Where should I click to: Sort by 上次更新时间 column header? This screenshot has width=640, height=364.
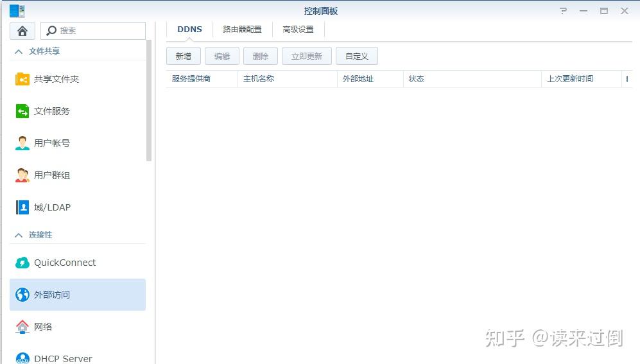point(581,79)
